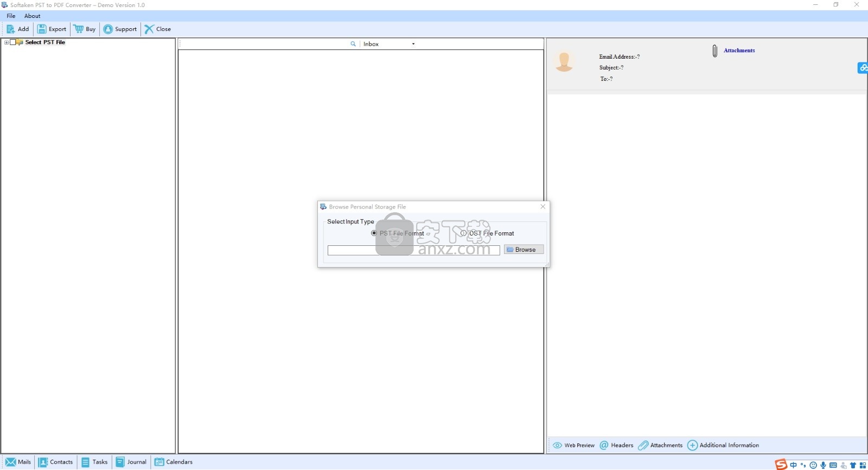Click the blue side panel icon
The image size is (868, 470).
pyautogui.click(x=863, y=68)
